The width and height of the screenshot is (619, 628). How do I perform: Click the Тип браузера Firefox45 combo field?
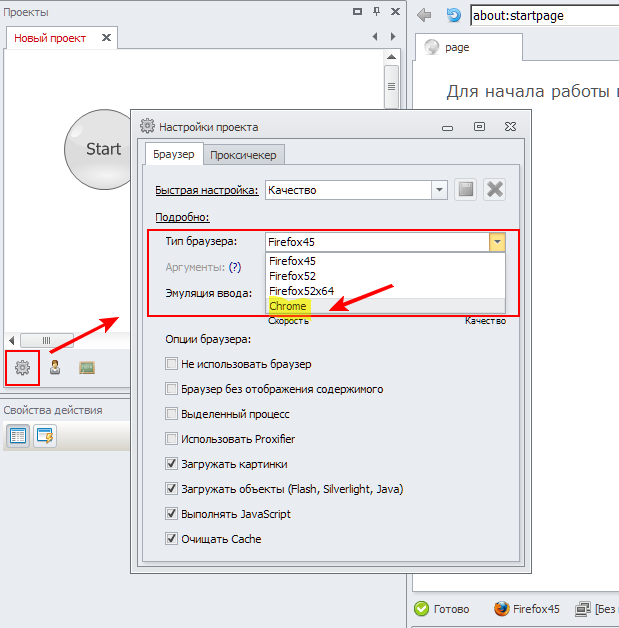(x=377, y=242)
